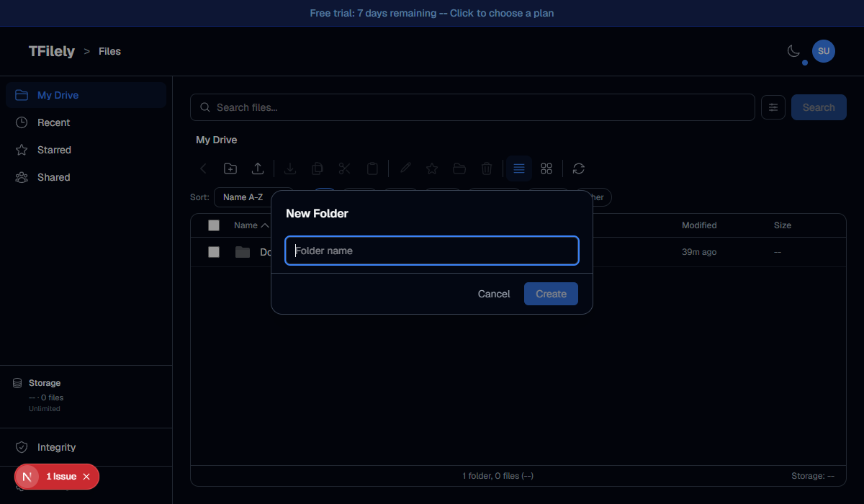Switch to grid view
864x504 pixels.
tap(546, 168)
